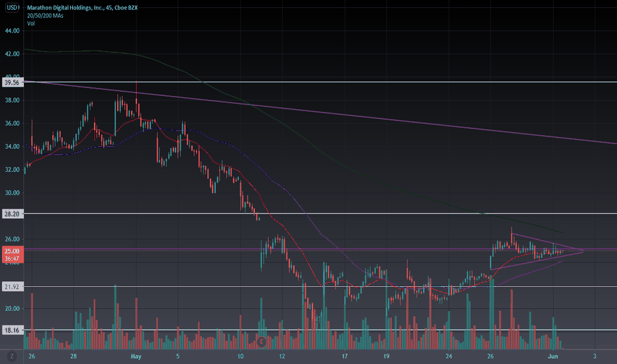
Task: Click the Z icon beside the time axis
Action: 12,357
